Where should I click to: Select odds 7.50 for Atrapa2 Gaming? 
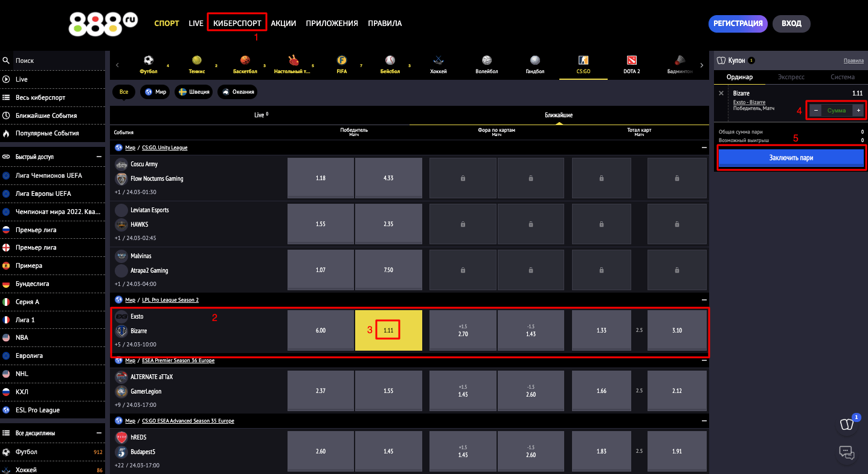tap(388, 270)
